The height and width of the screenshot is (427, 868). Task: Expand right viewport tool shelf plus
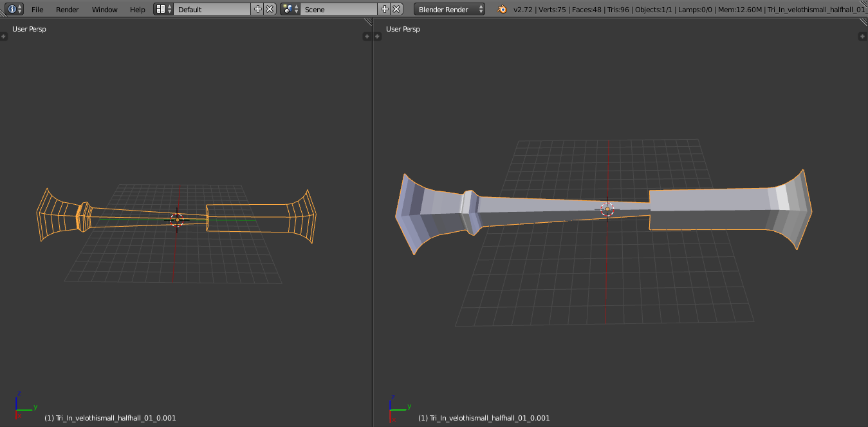pos(378,37)
